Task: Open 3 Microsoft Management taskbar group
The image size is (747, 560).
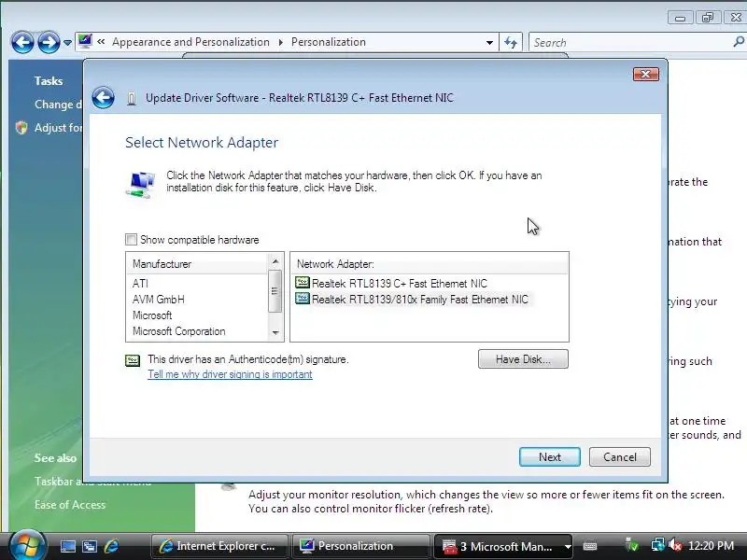Action: (x=498, y=546)
